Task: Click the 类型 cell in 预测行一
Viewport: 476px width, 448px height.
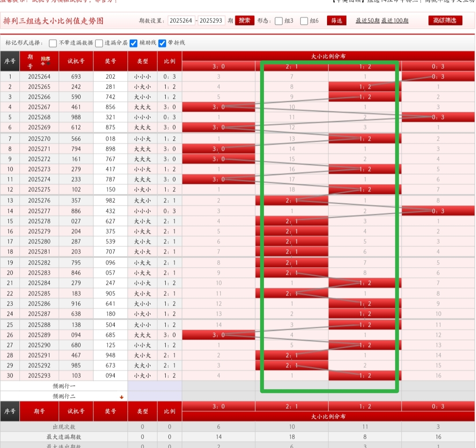Action: (142, 386)
